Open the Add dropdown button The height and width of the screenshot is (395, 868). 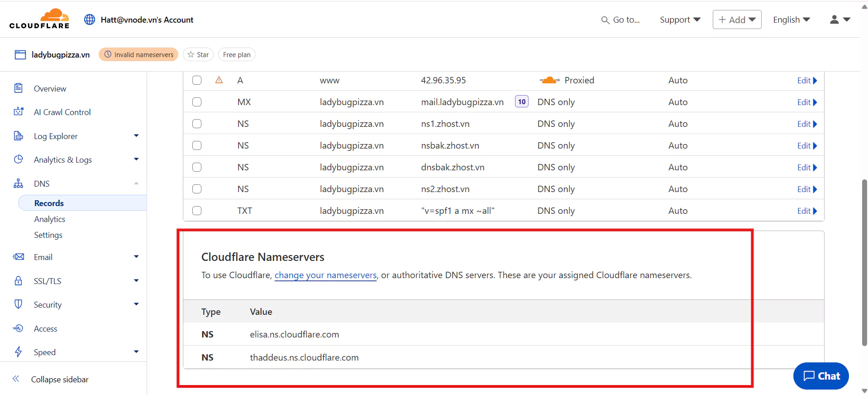[x=737, y=19]
